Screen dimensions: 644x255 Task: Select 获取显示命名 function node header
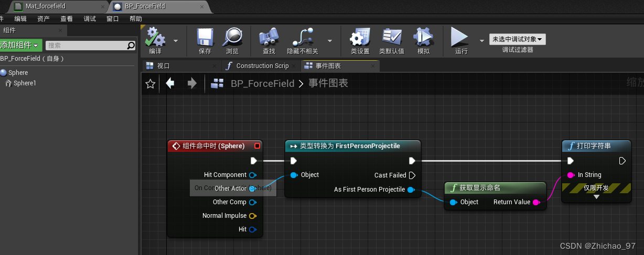(495, 187)
